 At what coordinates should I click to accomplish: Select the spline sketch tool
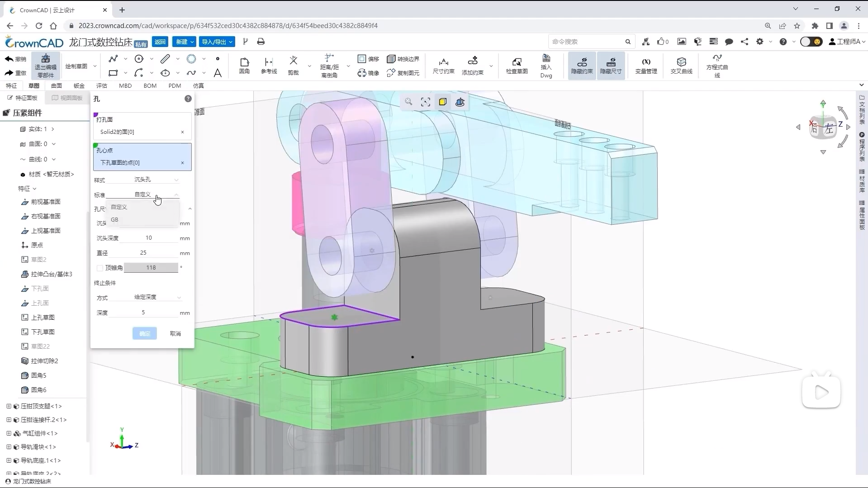191,73
